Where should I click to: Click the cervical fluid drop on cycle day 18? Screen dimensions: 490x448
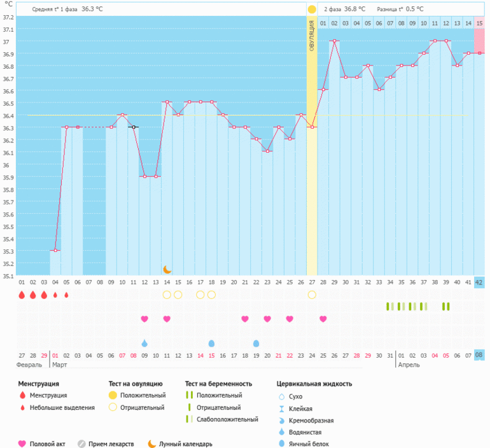pos(211,344)
